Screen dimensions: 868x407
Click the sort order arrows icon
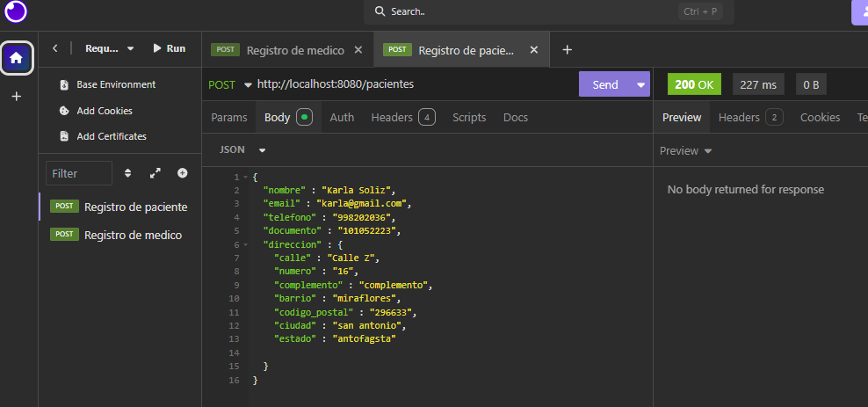[x=128, y=173]
